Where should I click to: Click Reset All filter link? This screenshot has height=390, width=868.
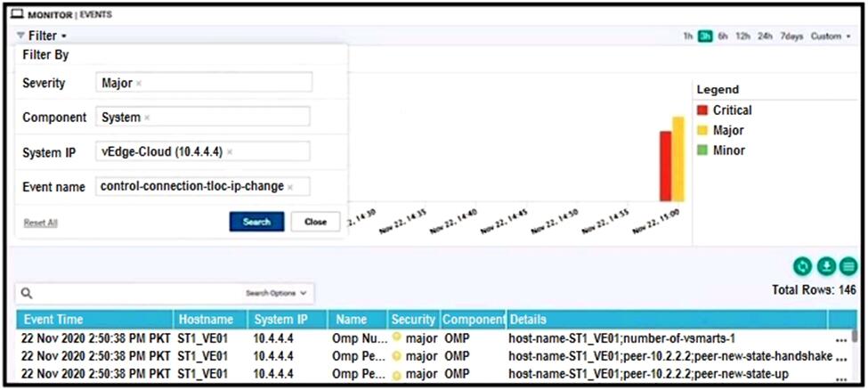point(40,223)
